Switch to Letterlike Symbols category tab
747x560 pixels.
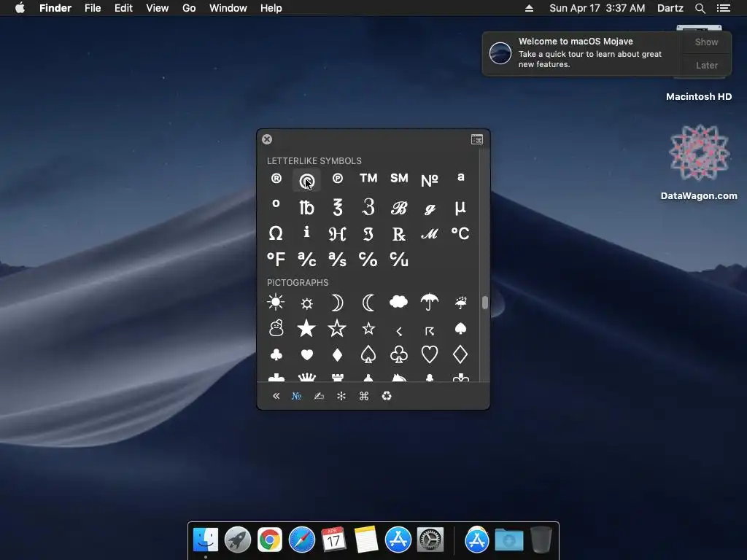click(296, 396)
